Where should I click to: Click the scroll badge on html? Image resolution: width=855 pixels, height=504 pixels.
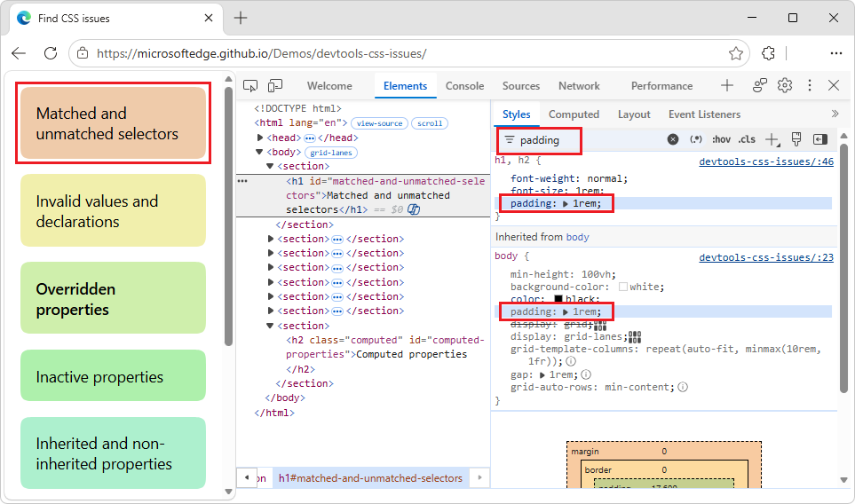coord(430,123)
